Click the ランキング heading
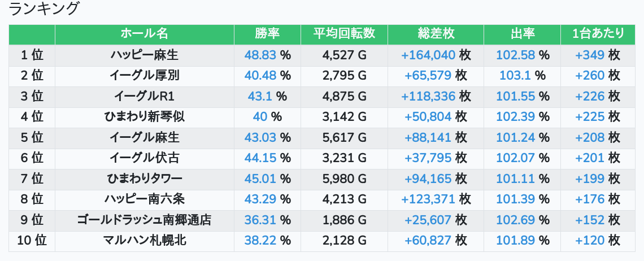 coord(43,9)
